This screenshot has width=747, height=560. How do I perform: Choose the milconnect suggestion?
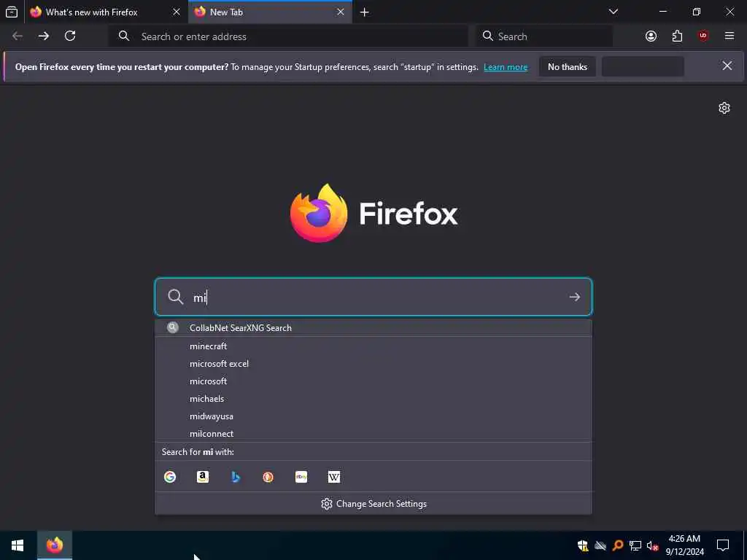point(373,434)
